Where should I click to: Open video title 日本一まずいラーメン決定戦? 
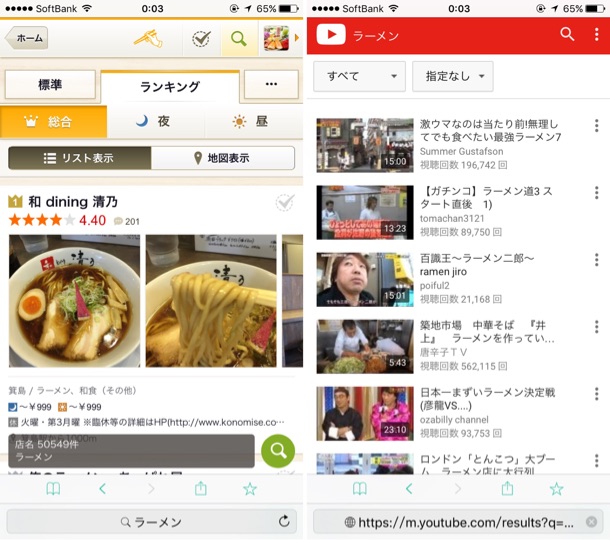point(487,399)
